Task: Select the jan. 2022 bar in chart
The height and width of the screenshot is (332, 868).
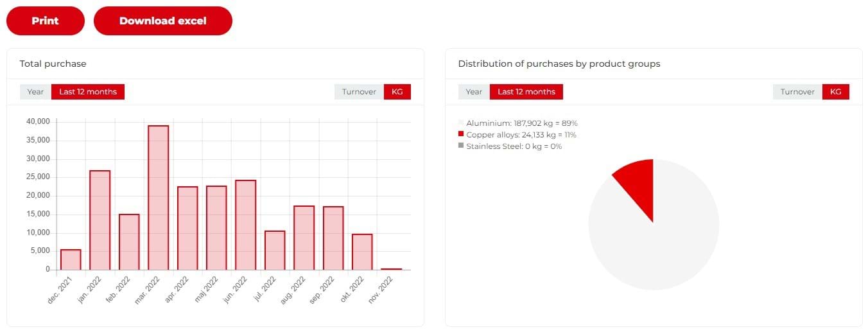Action: pos(100,220)
